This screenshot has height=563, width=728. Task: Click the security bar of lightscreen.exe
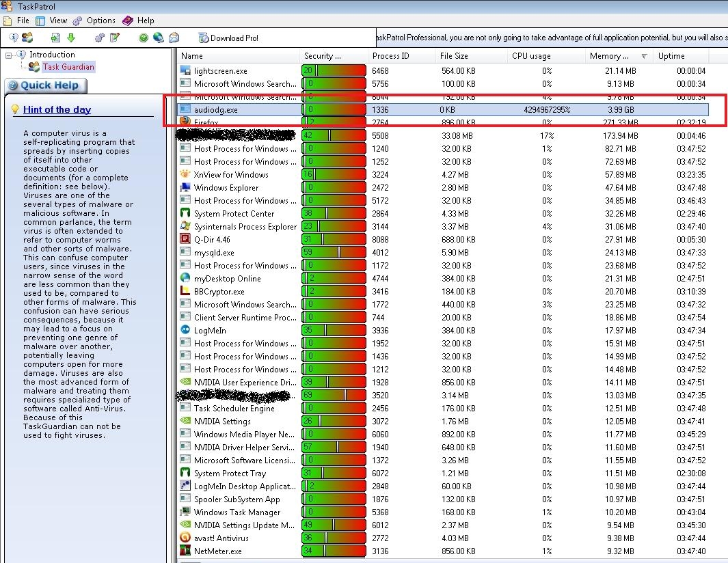pyautogui.click(x=334, y=70)
